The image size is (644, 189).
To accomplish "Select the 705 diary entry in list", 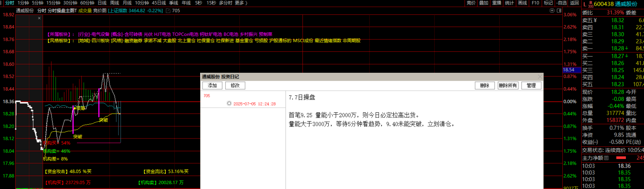I will pyautogui.click(x=243, y=100).
